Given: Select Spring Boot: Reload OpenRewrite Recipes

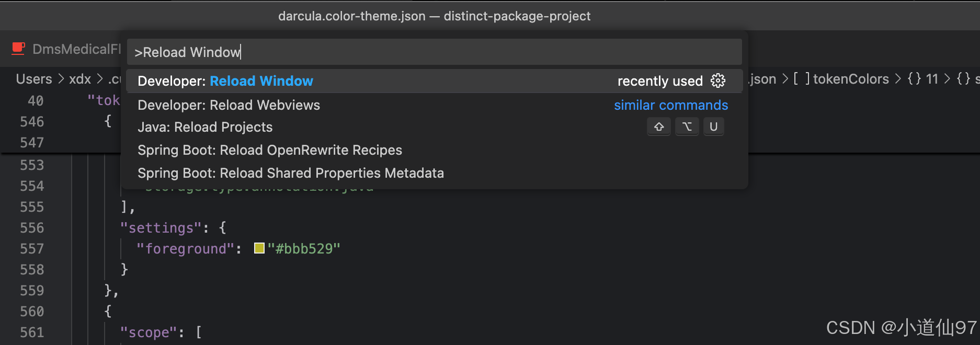Looking at the screenshot, I should click(x=270, y=150).
